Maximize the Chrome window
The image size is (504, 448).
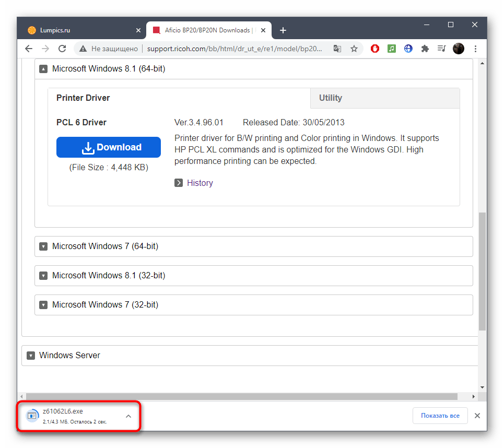(x=451, y=25)
